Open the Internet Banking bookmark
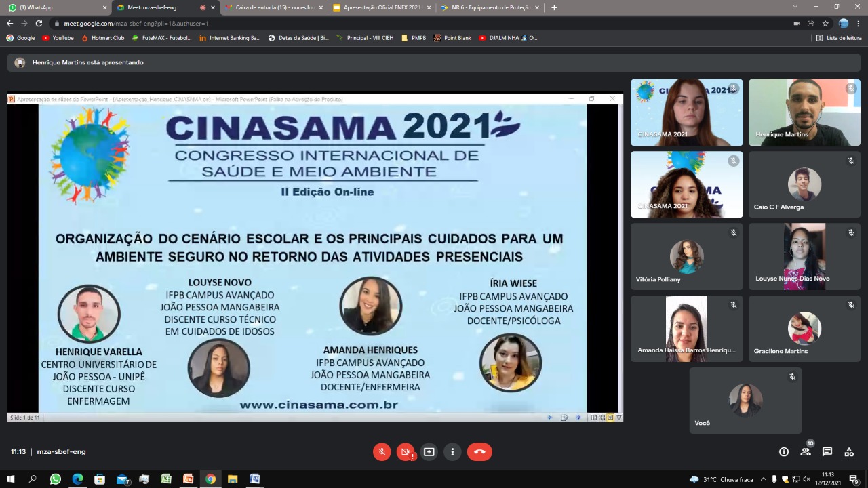 230,38
